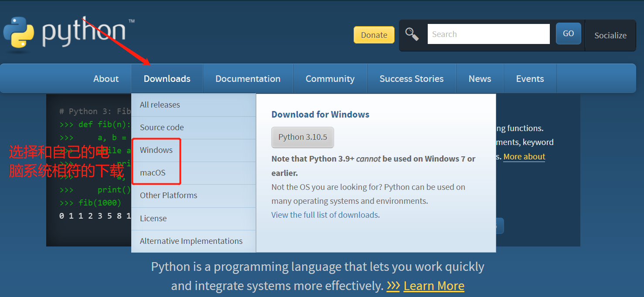Open the Downloads menu

pos(167,79)
